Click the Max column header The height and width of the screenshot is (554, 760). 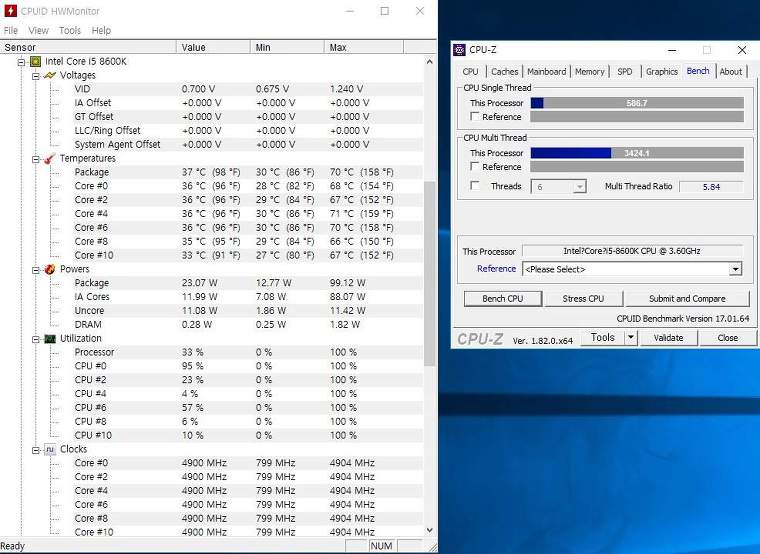click(x=364, y=47)
